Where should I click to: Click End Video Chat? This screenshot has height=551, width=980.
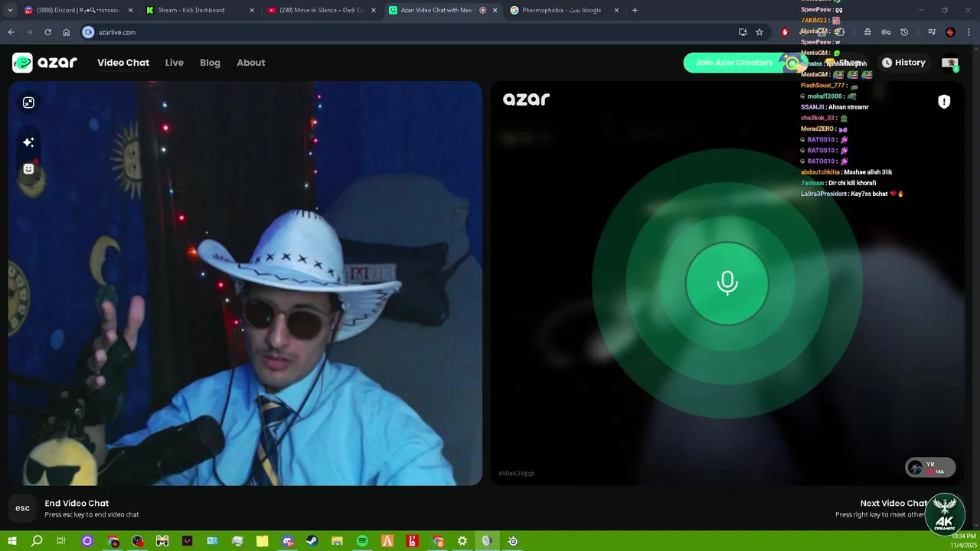[x=77, y=503]
